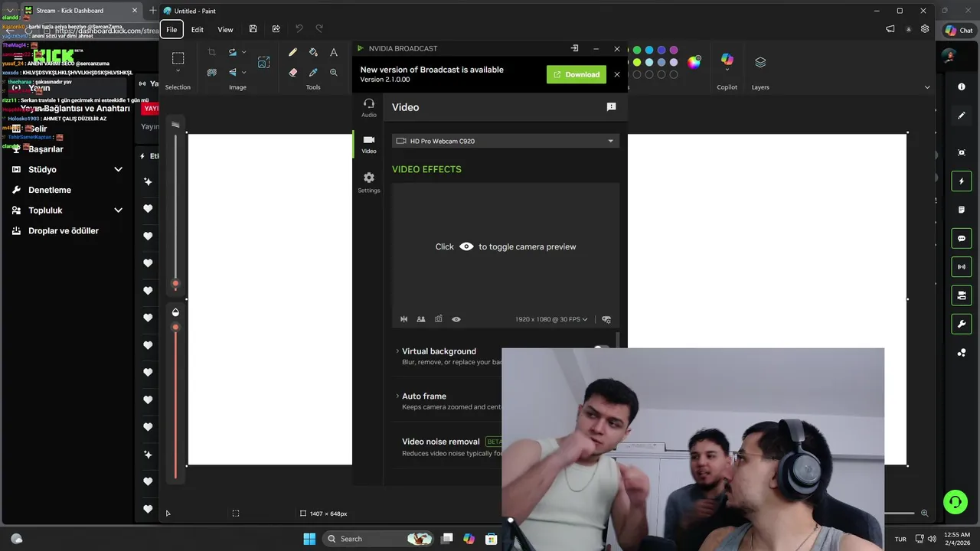Click the people compare icon in Broadcast
The image size is (980, 551).
click(421, 319)
